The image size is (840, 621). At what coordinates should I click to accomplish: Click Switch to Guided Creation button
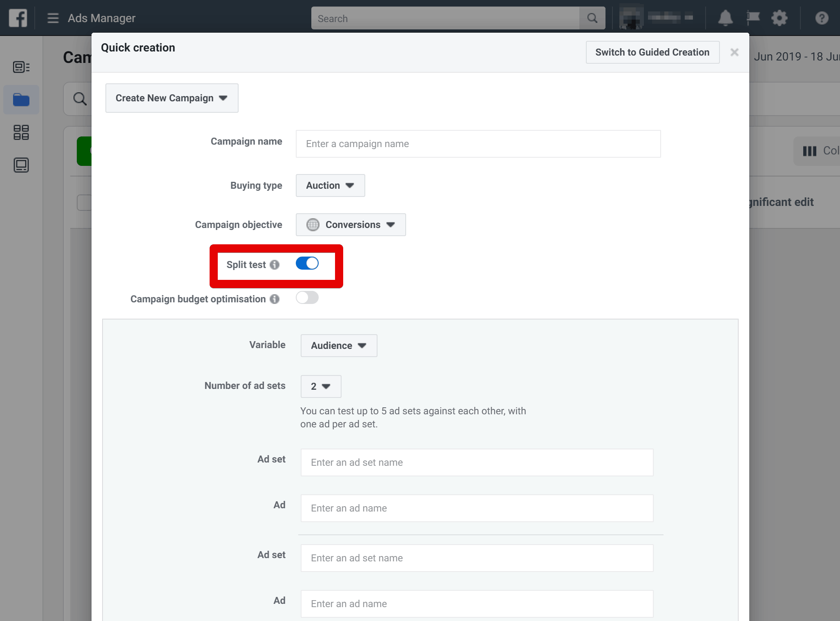[652, 52]
